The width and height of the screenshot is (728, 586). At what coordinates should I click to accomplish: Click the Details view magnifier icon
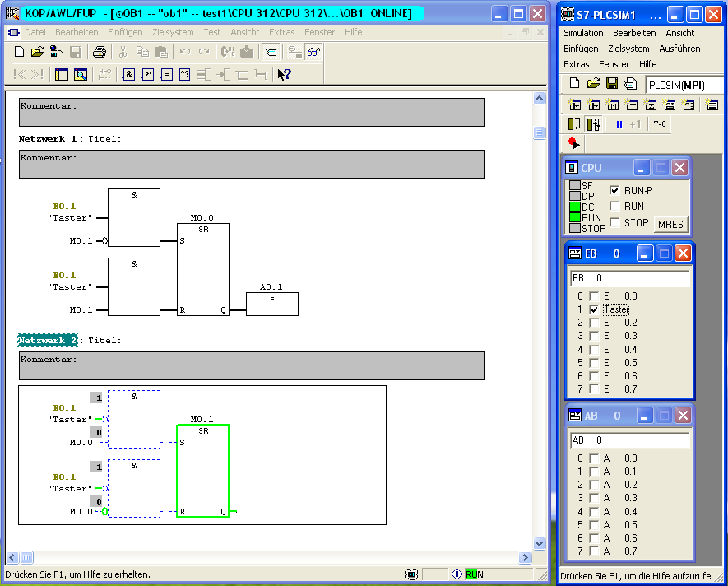pos(81,74)
